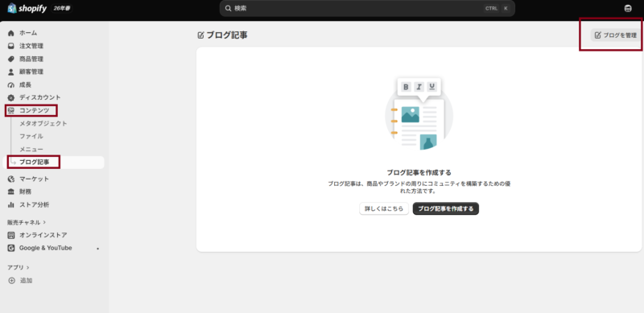Click the 成長 gauge icon
This screenshot has height=313, width=644.
[11, 85]
